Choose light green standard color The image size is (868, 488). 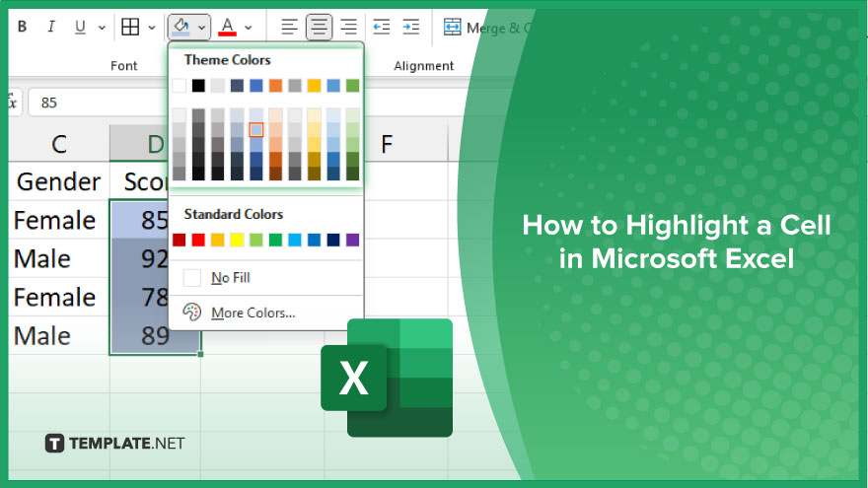(256, 240)
